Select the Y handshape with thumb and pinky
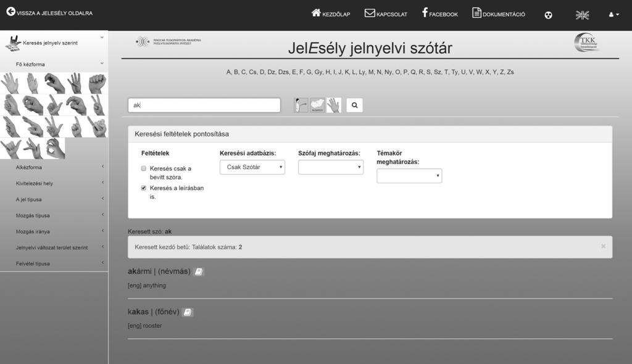This screenshot has width=632, height=364. [x=10, y=148]
